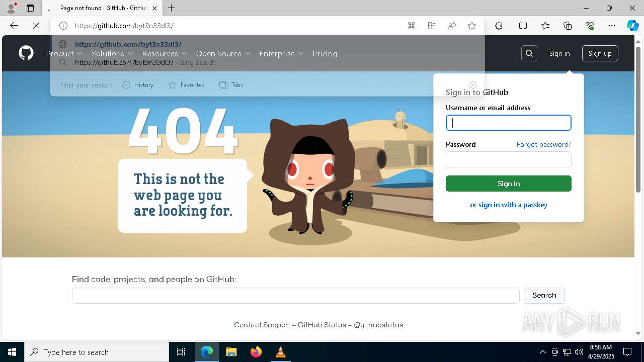Open the Collections icon
The height and width of the screenshot is (362, 644).
click(x=568, y=26)
